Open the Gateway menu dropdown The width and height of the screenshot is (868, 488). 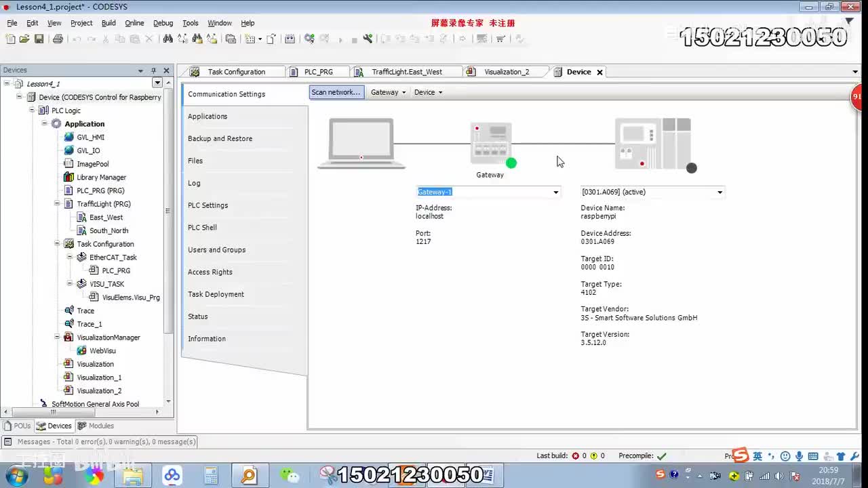pos(388,92)
